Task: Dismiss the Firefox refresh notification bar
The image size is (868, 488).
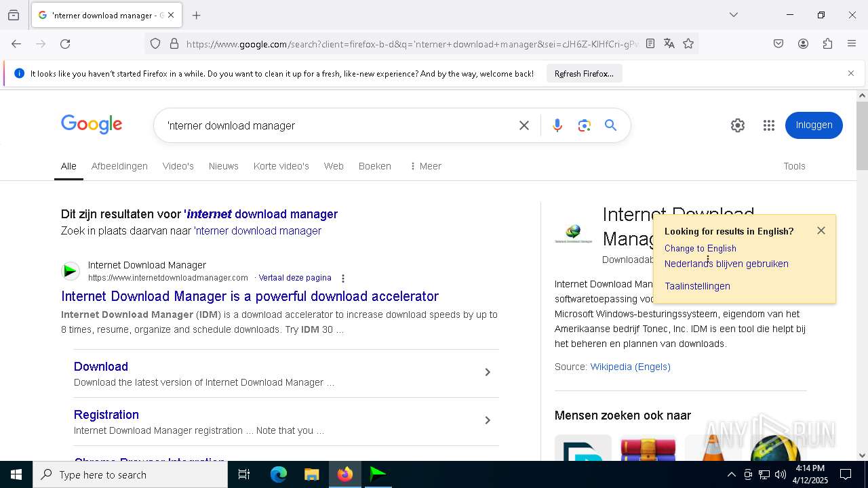Action: 851,73
